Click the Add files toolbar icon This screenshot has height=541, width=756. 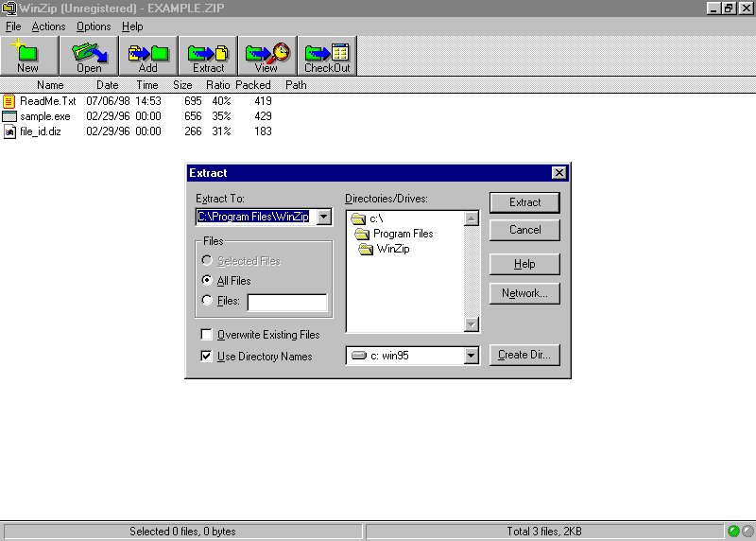pos(148,56)
